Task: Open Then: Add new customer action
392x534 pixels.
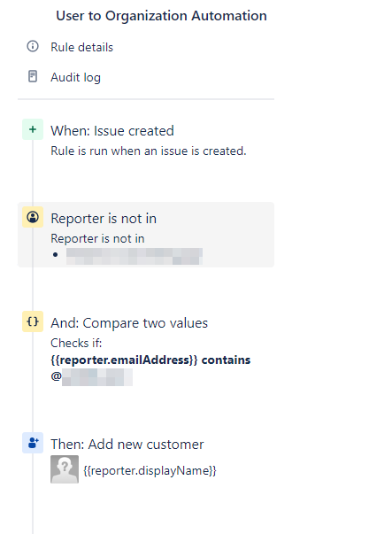Action: coord(127,445)
